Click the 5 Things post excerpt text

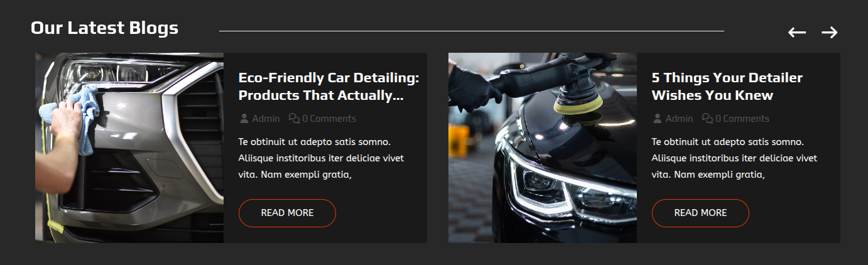pos(734,158)
